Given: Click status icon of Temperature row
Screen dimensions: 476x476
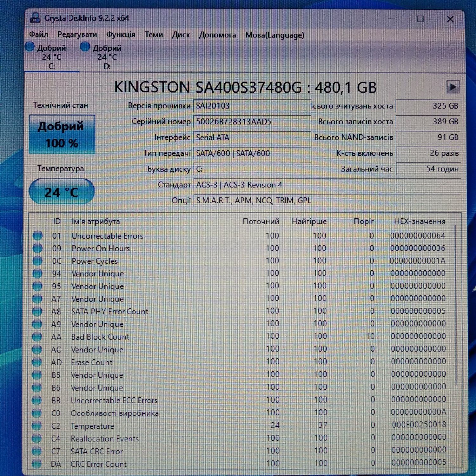Looking at the screenshot, I should 37,425.
